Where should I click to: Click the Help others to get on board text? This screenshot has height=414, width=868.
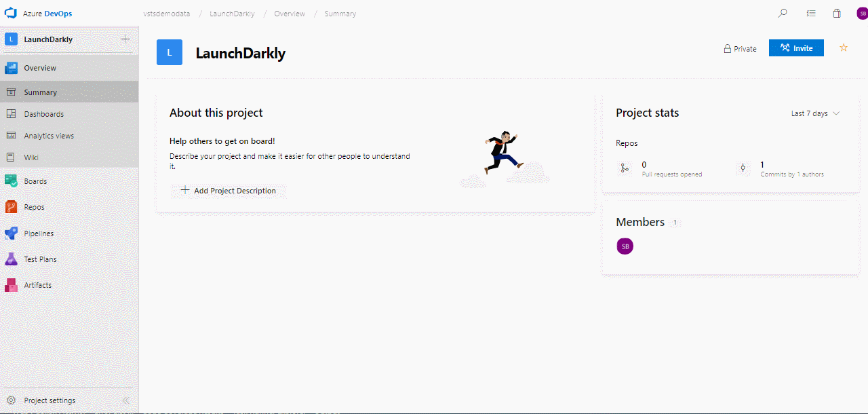pyautogui.click(x=222, y=141)
